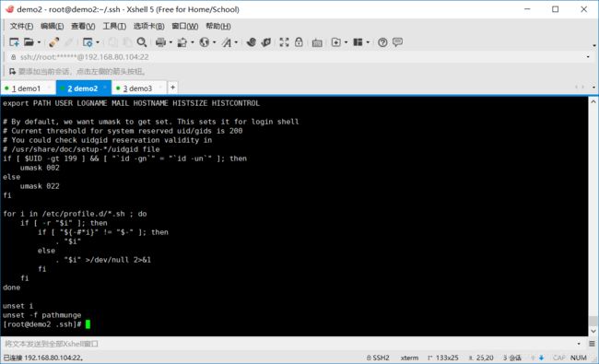The image size is (599, 364).
Task: Click the Find magnifier icon
Action: tap(142, 42)
